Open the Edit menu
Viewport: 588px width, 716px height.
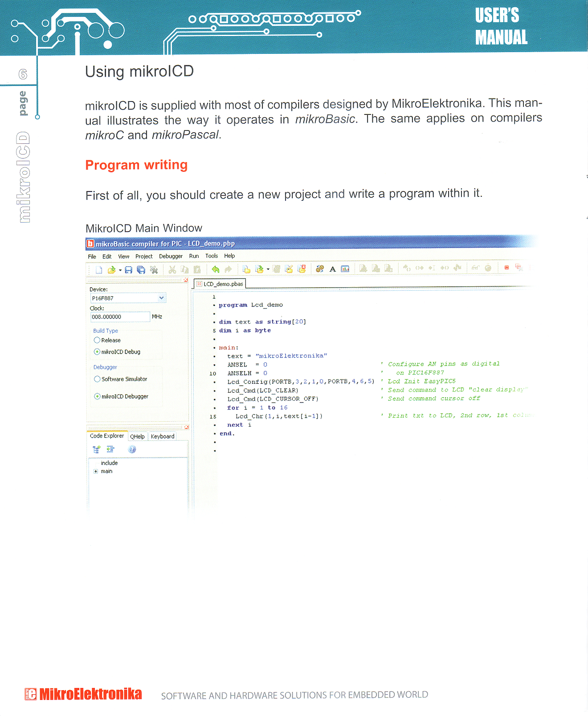[x=107, y=257]
